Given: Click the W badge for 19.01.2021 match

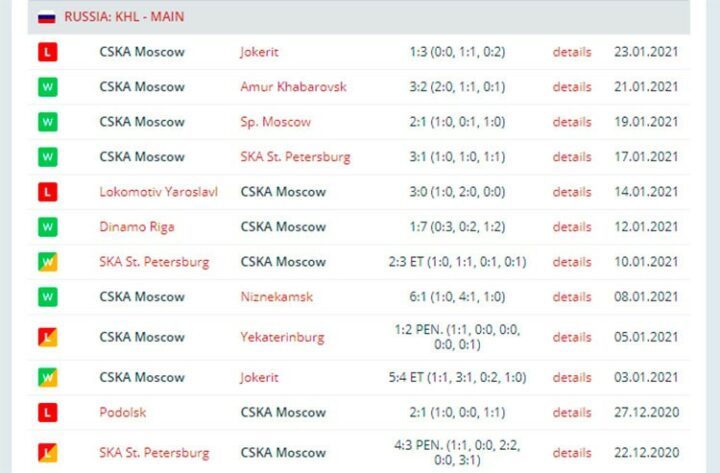Looking at the screenshot, I should coord(48,122).
